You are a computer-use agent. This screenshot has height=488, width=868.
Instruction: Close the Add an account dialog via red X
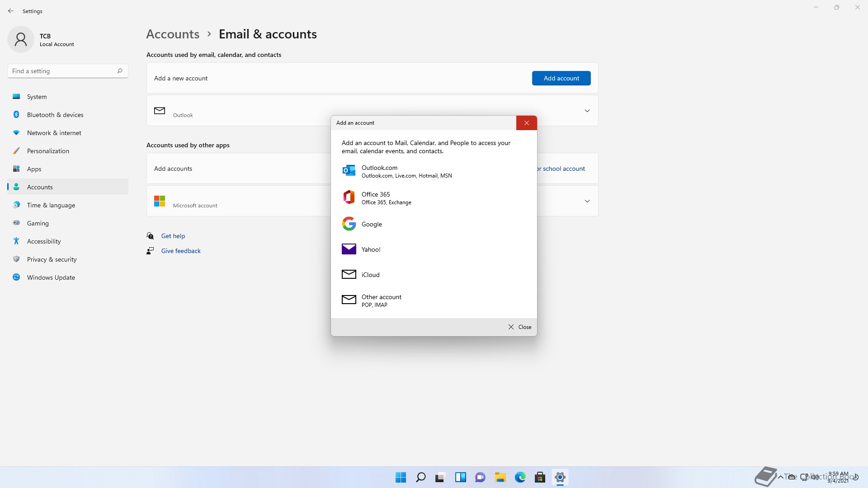click(x=527, y=123)
